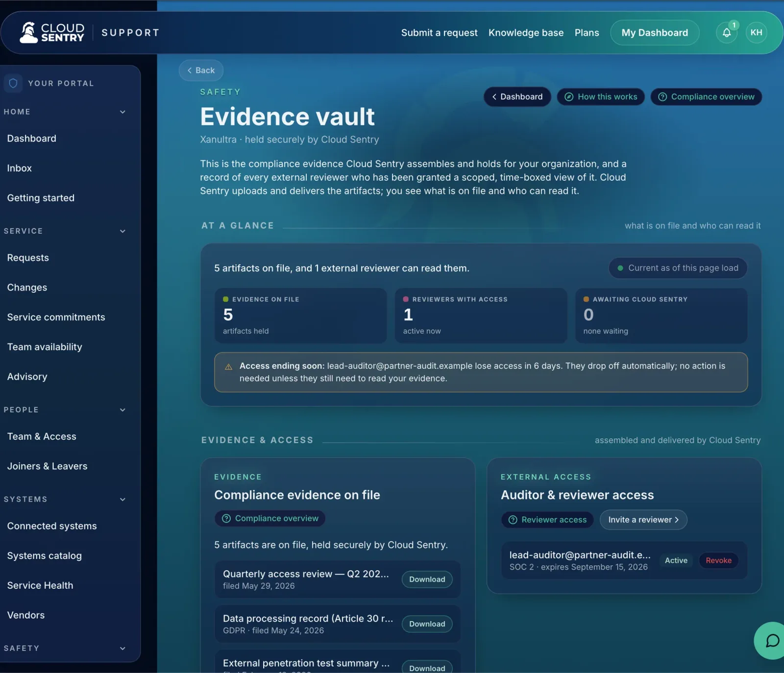Revoke lead-auditor reviewer access
The width and height of the screenshot is (784, 673).
pyautogui.click(x=718, y=560)
